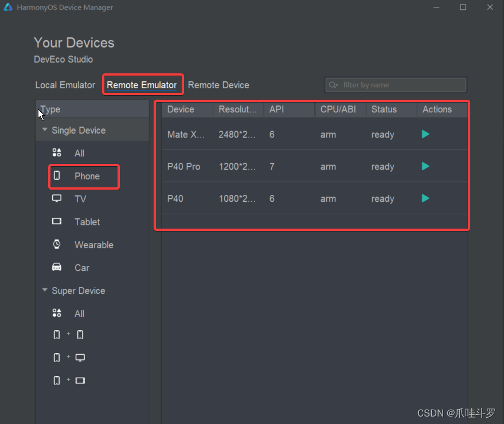Open the Remote Device tab
Screen dimensions: 504x424
[218, 85]
